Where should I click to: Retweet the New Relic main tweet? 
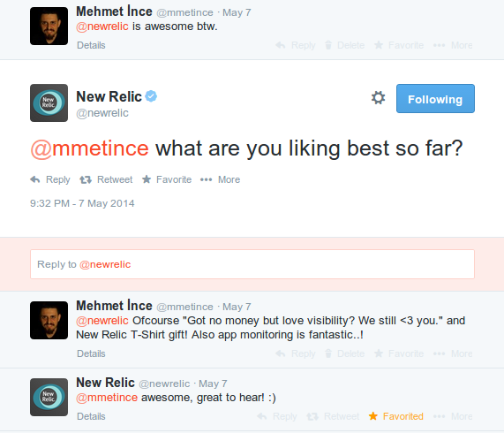pos(106,179)
